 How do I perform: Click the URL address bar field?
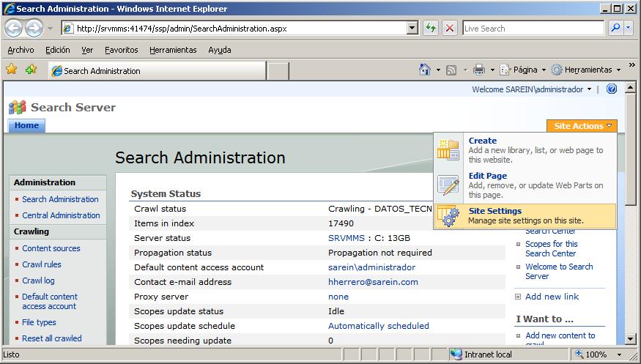point(241,29)
